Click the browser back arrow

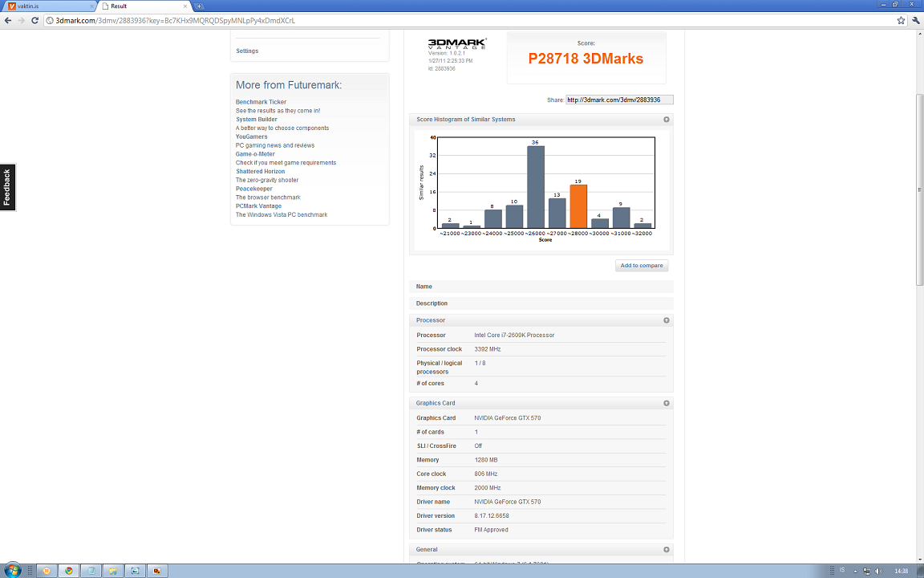[x=8, y=20]
